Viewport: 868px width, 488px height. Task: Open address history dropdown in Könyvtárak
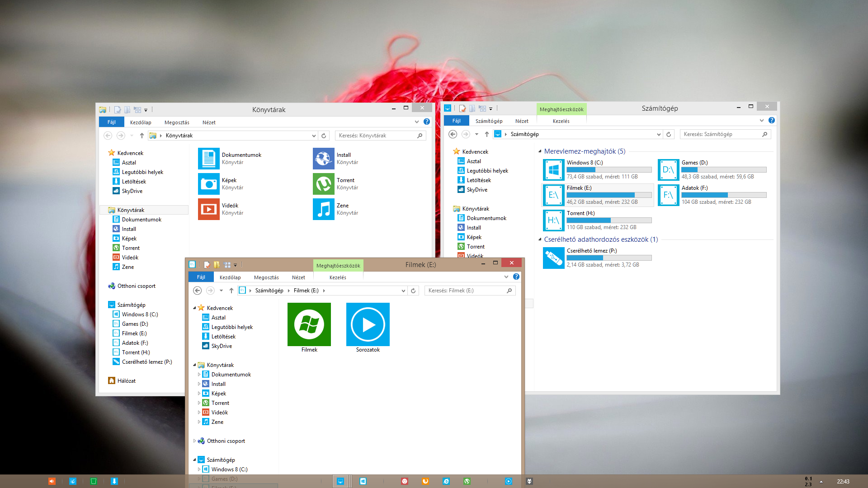[x=314, y=136]
